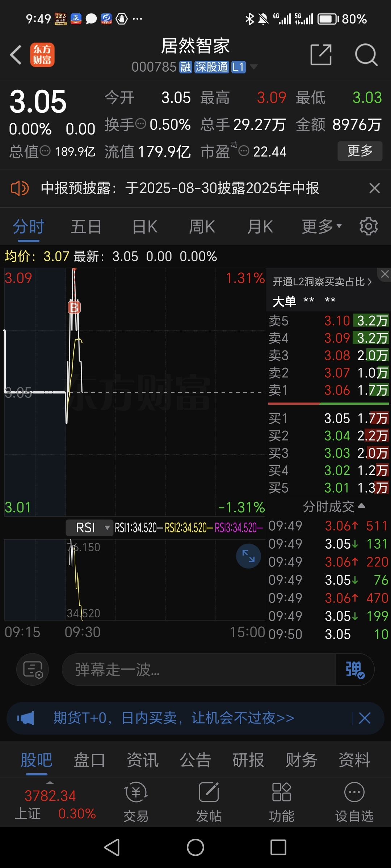Click the 更多 quote details button

[x=360, y=151]
